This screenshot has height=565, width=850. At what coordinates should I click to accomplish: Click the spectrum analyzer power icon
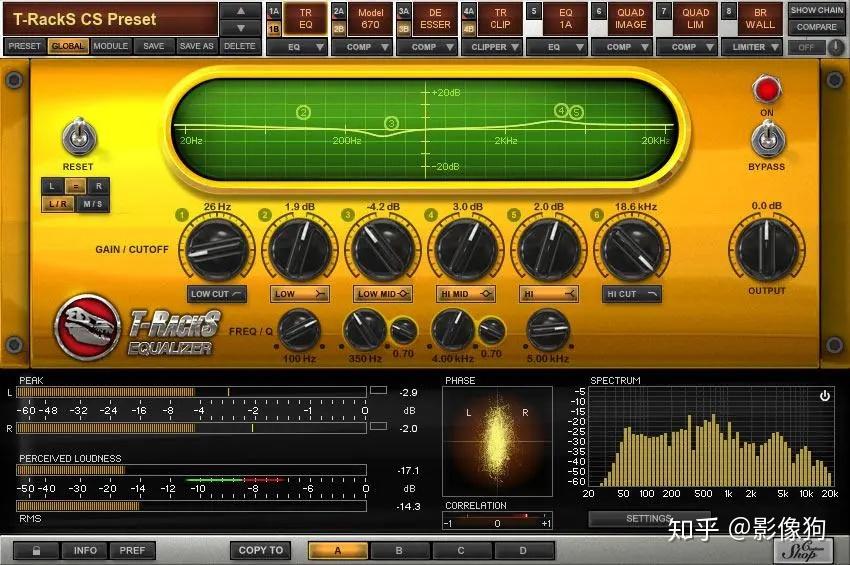[825, 396]
